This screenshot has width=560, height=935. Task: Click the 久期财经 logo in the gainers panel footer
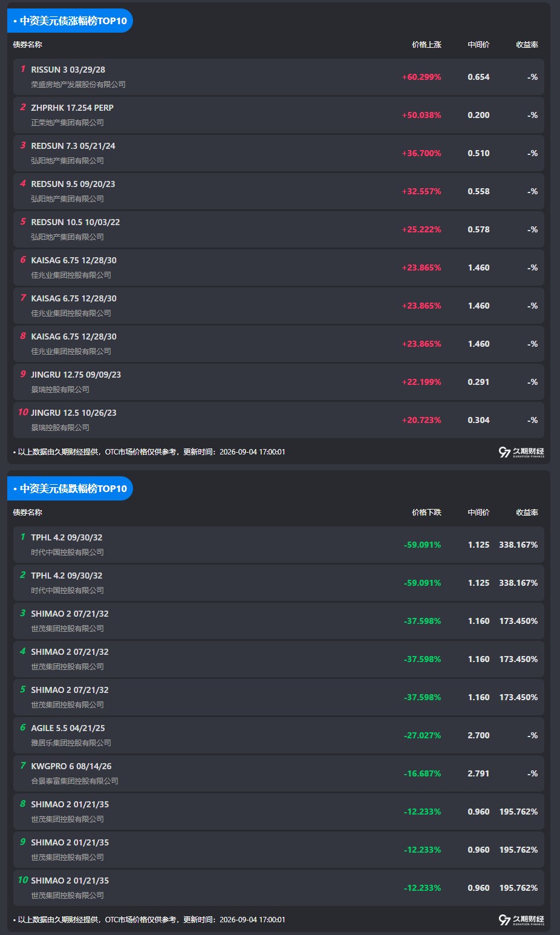pyautogui.click(x=521, y=452)
